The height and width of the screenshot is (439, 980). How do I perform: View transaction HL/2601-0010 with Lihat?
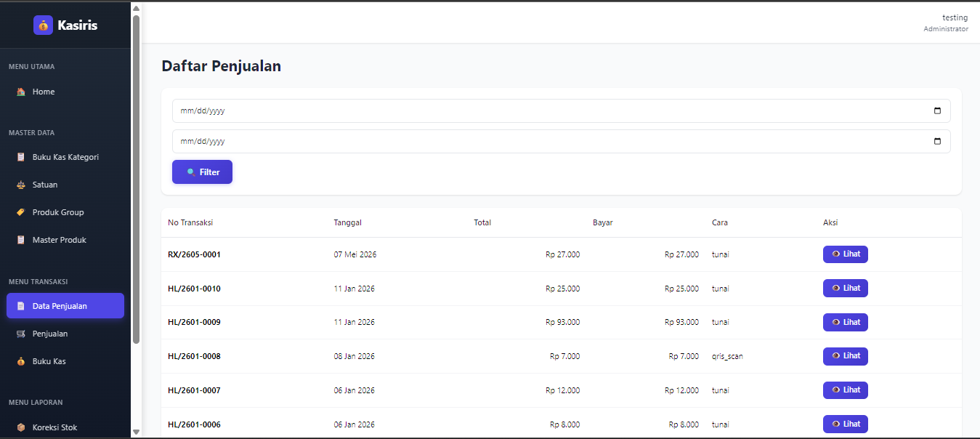pos(845,289)
